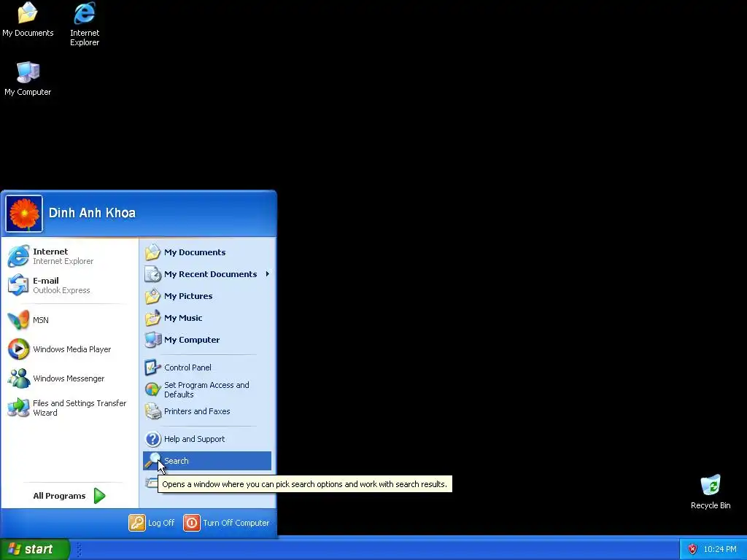Screen dimensions: 747x560
Task: Open My Music folder
Action: (x=207, y=318)
